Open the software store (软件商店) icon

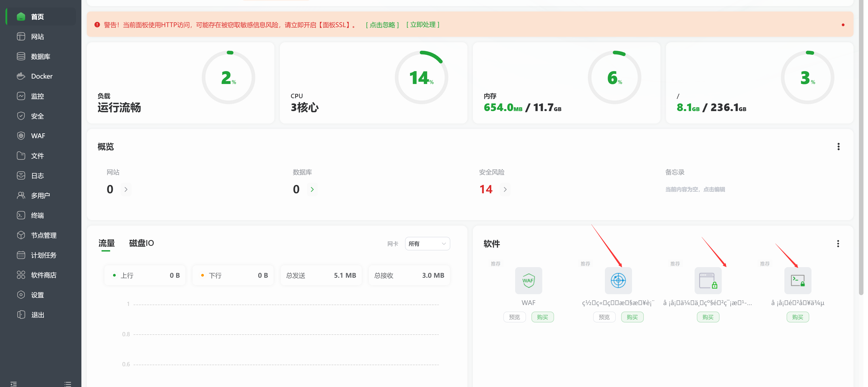tap(21, 275)
